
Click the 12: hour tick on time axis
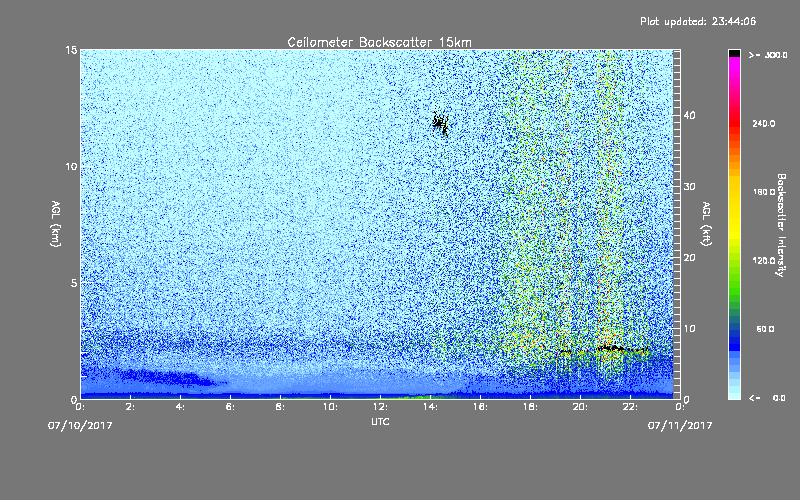click(380, 407)
